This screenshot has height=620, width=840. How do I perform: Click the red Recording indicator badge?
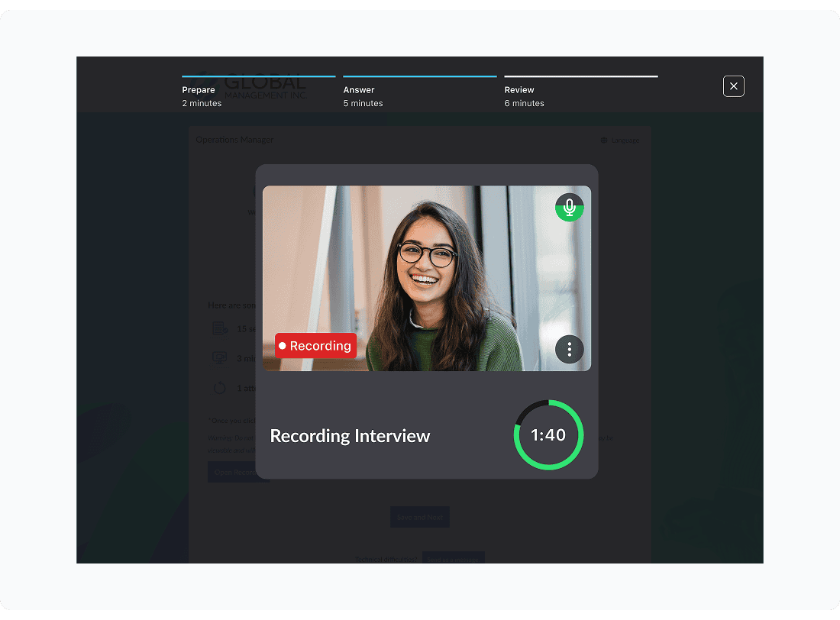pos(315,346)
